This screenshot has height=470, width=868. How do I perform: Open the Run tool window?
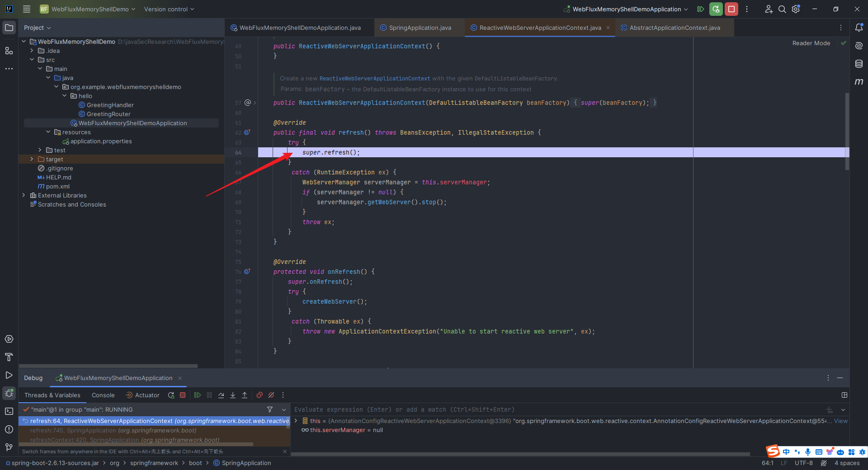pos(9,375)
